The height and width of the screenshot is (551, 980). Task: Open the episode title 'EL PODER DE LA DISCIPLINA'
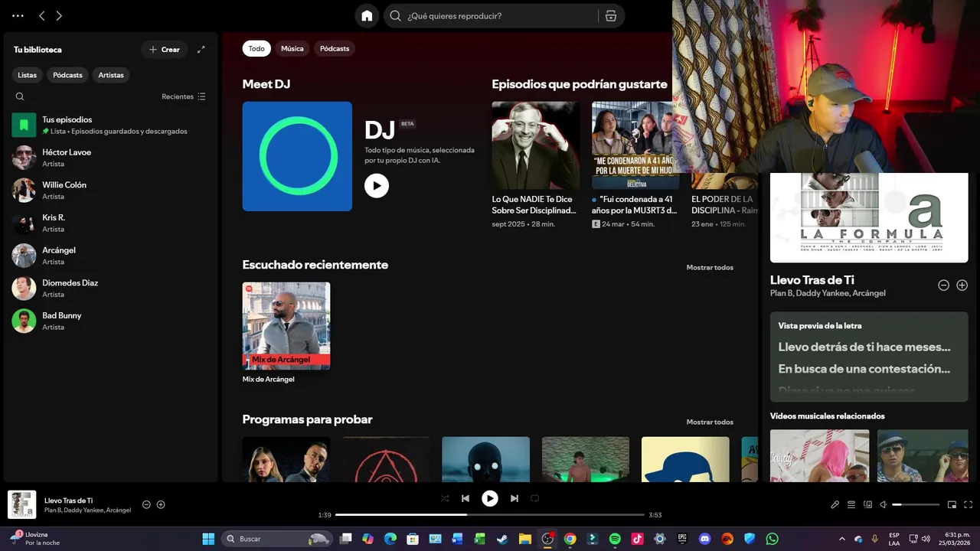[x=724, y=204]
